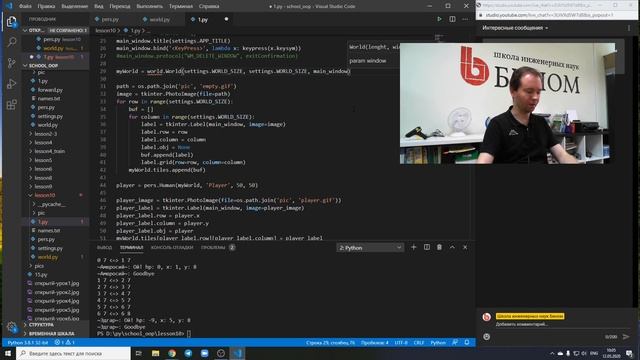Open the Файл menu
This screenshot has width=640, height=360.
pyautogui.click(x=25, y=6)
